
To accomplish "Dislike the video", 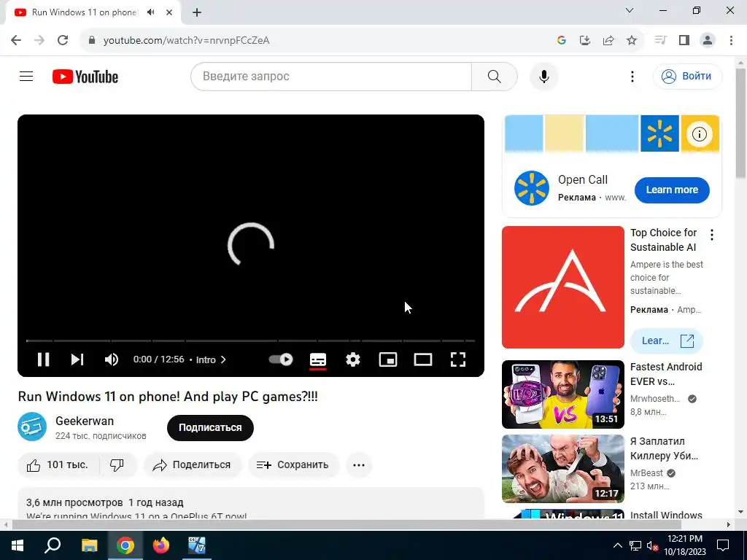I will tap(117, 465).
